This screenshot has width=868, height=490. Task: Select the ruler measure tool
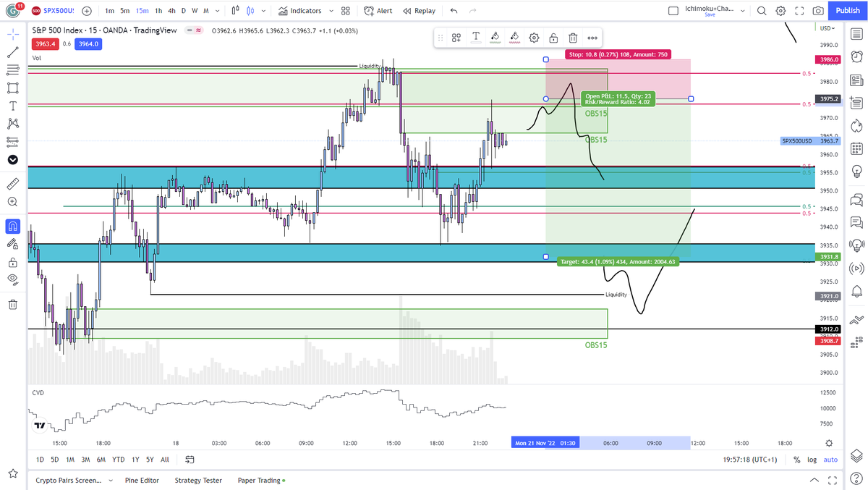coord(12,184)
